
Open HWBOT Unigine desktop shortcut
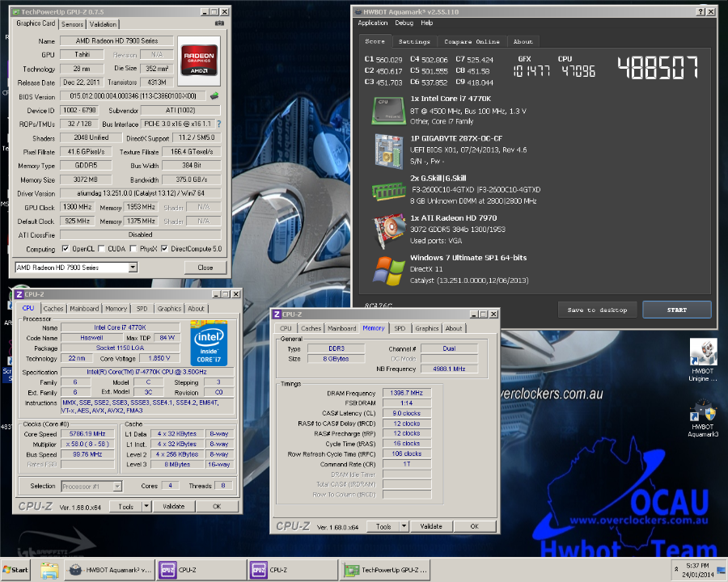click(703, 361)
